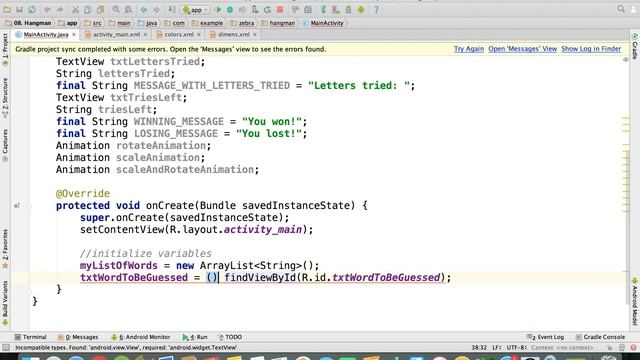Select the src breadcrumb folder
Screen dimensions: 640x360
pos(93,23)
